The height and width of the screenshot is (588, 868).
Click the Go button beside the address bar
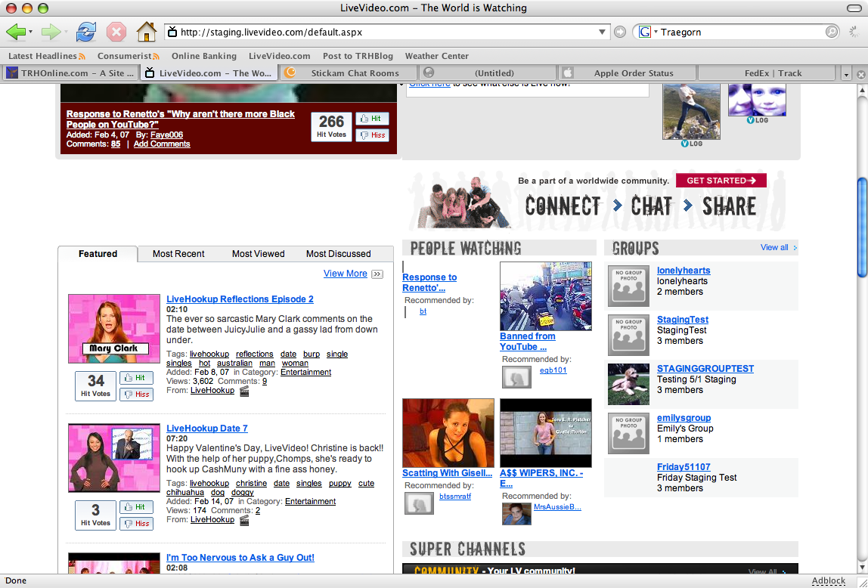click(x=620, y=32)
